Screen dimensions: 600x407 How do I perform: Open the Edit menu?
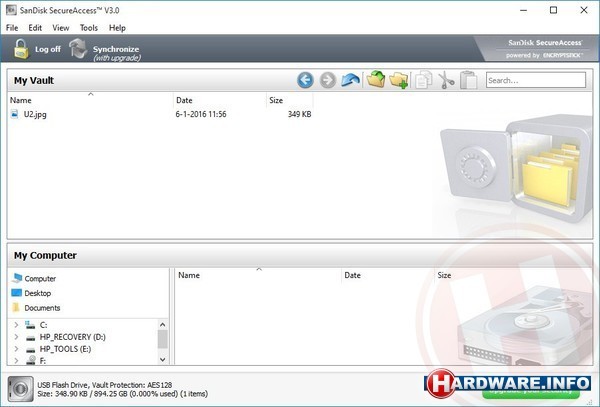(x=35, y=28)
